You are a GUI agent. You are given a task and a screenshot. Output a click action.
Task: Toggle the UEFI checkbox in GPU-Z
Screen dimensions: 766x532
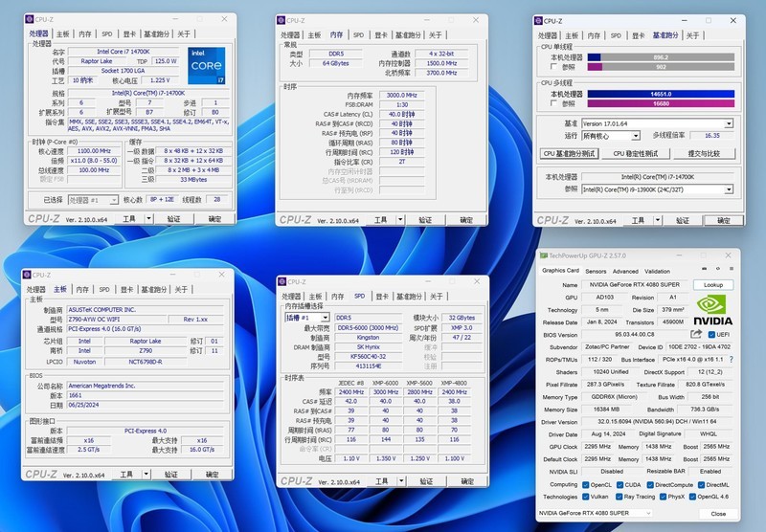coord(710,335)
